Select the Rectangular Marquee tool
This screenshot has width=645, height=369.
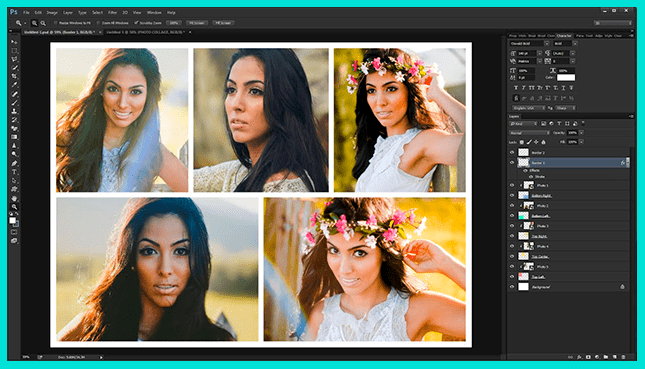tap(14, 51)
